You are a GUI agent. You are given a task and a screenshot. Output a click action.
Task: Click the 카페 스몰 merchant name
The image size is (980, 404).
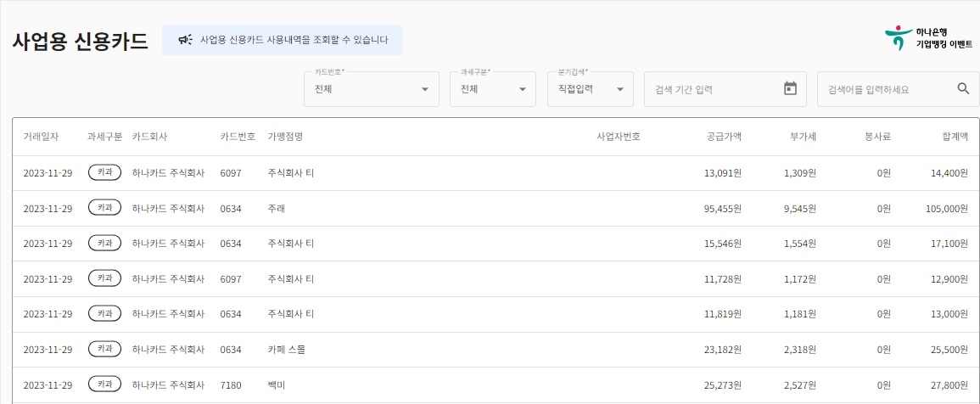click(x=287, y=350)
